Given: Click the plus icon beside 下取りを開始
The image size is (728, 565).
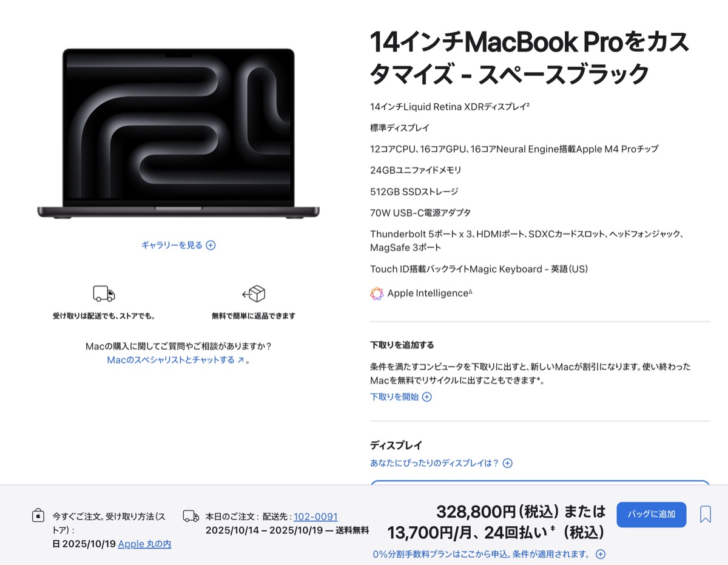Looking at the screenshot, I should point(427,397).
